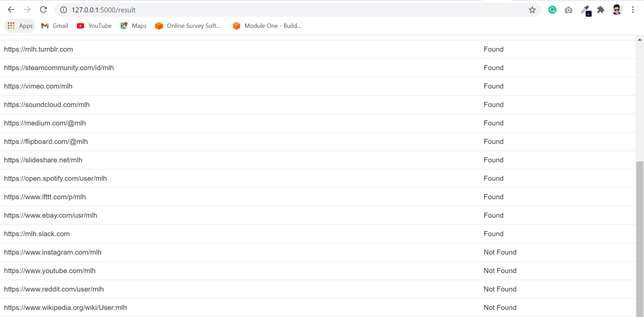Click the Found status in slack row
644x317 pixels.
click(x=493, y=234)
